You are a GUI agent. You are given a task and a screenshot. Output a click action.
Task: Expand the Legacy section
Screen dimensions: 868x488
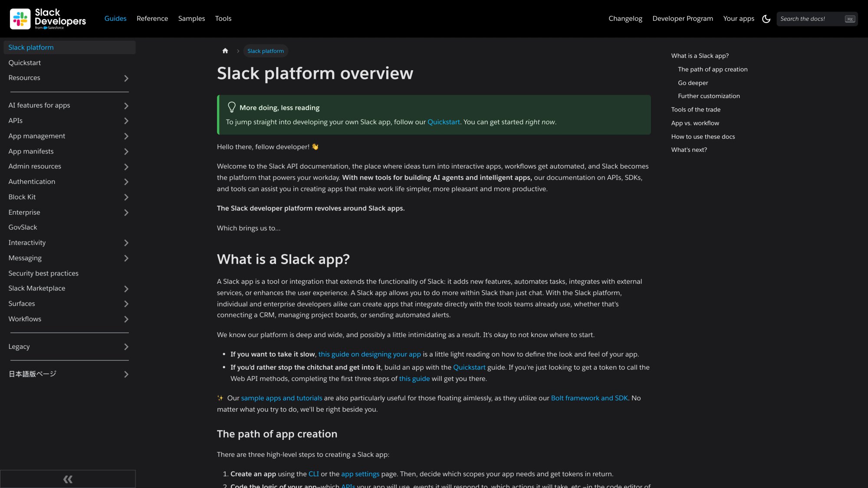click(126, 347)
